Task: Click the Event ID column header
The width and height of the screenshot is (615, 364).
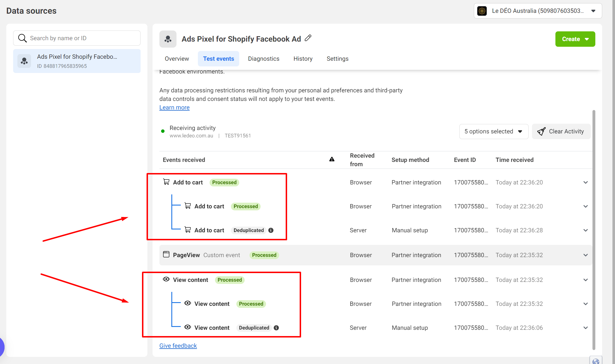Action: (465, 160)
